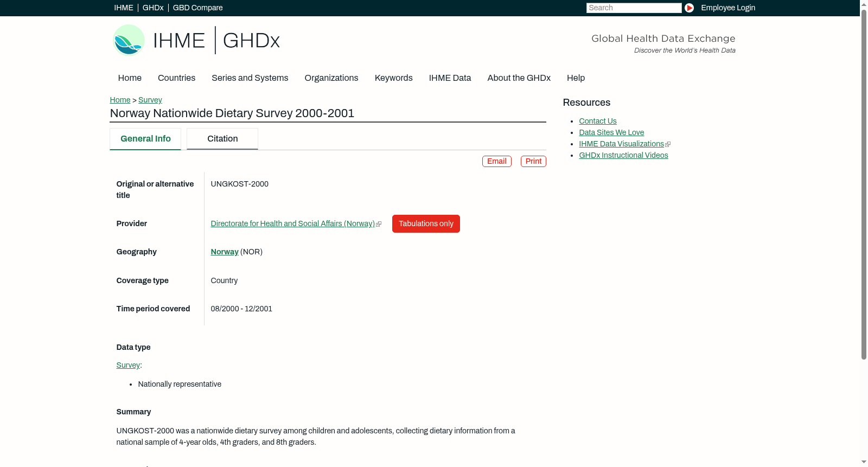Viewport: 868px width, 467px height.
Task: Click the Email button
Action: [497, 161]
